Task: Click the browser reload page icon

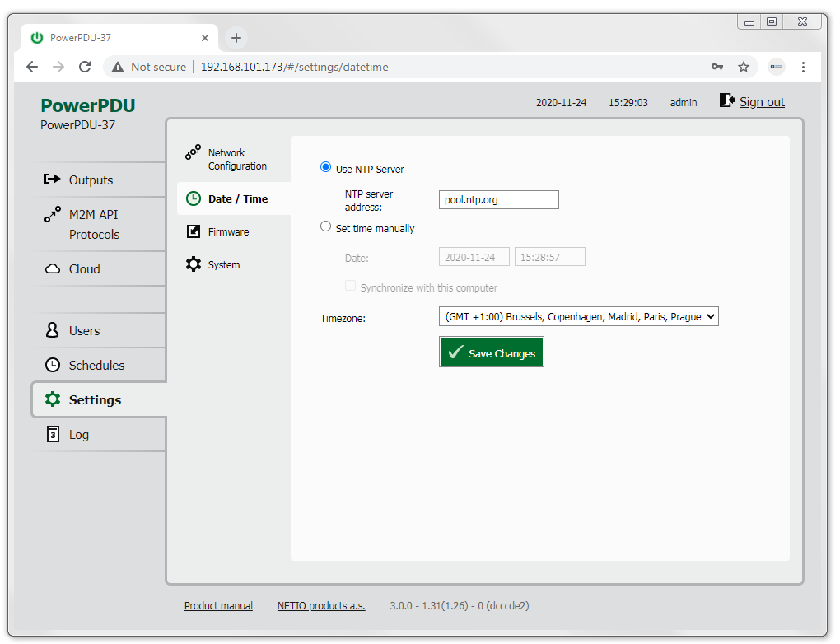Action: coord(85,67)
